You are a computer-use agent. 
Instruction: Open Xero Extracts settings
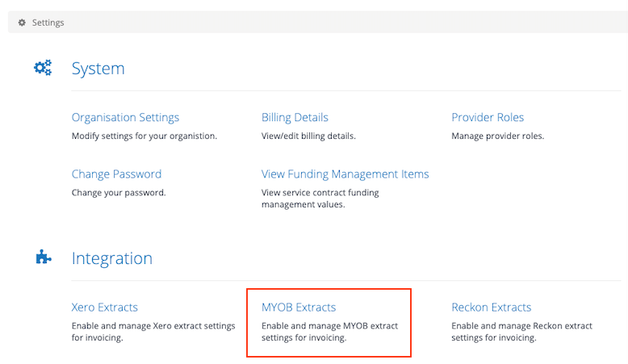pyautogui.click(x=105, y=308)
